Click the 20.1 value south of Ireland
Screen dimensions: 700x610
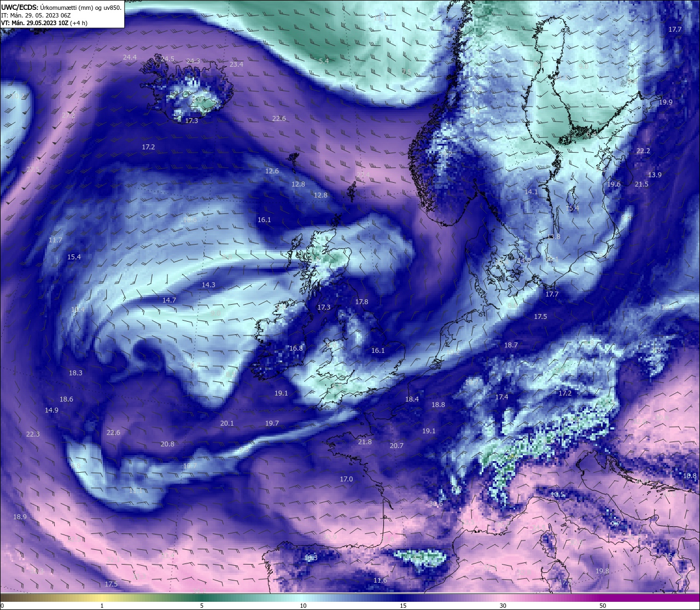click(x=227, y=423)
